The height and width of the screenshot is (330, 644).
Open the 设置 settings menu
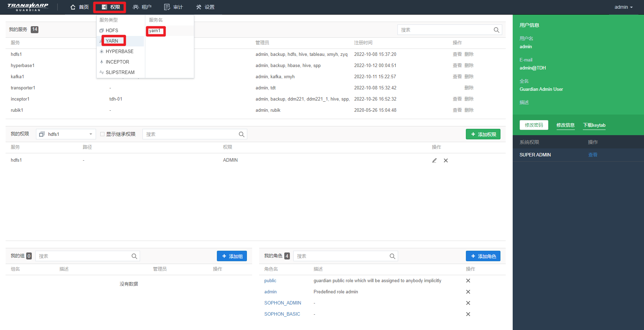click(205, 7)
